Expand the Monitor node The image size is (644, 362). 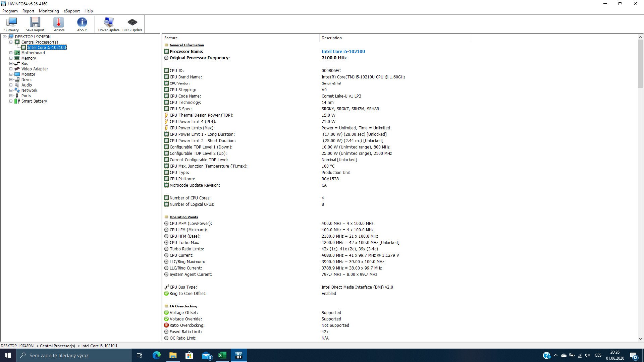[x=11, y=74]
